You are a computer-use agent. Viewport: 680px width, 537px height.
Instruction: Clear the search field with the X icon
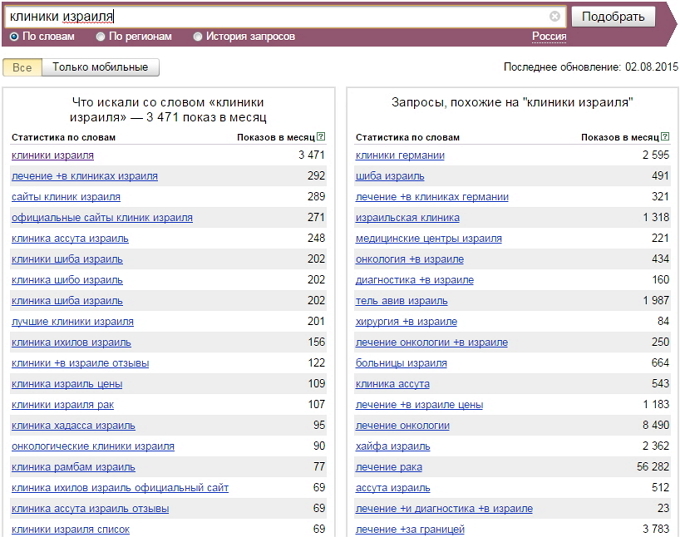[x=555, y=16]
